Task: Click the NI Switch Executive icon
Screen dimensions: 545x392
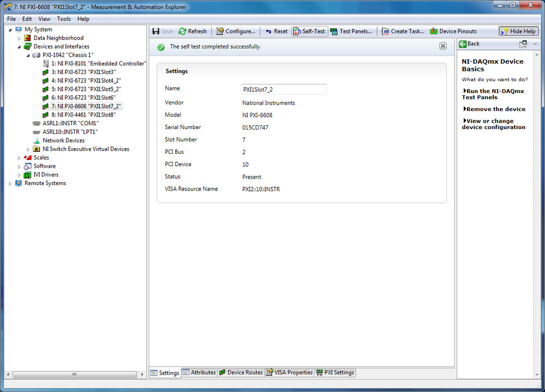Action: tap(37, 149)
